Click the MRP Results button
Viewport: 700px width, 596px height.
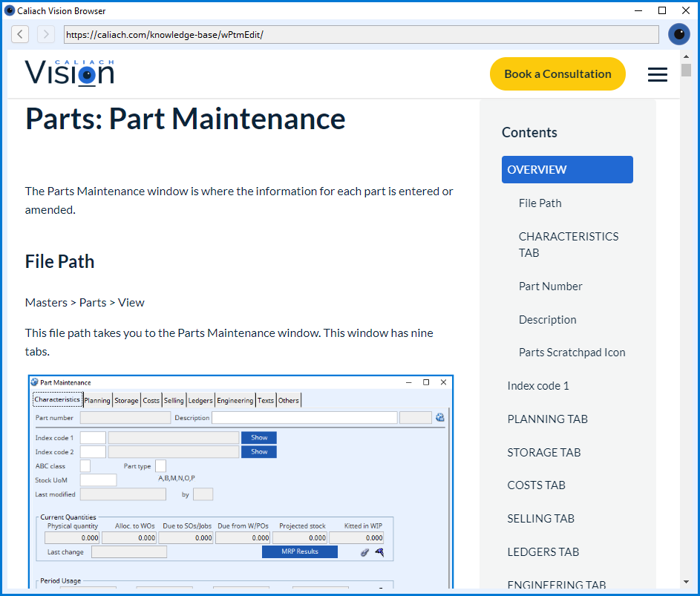pos(300,551)
